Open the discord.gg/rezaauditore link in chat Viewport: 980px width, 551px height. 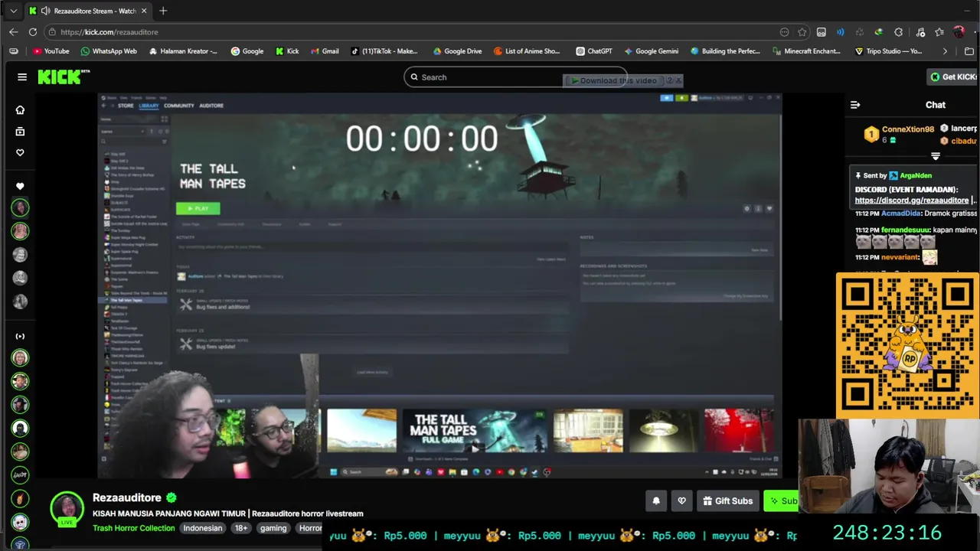coord(911,201)
